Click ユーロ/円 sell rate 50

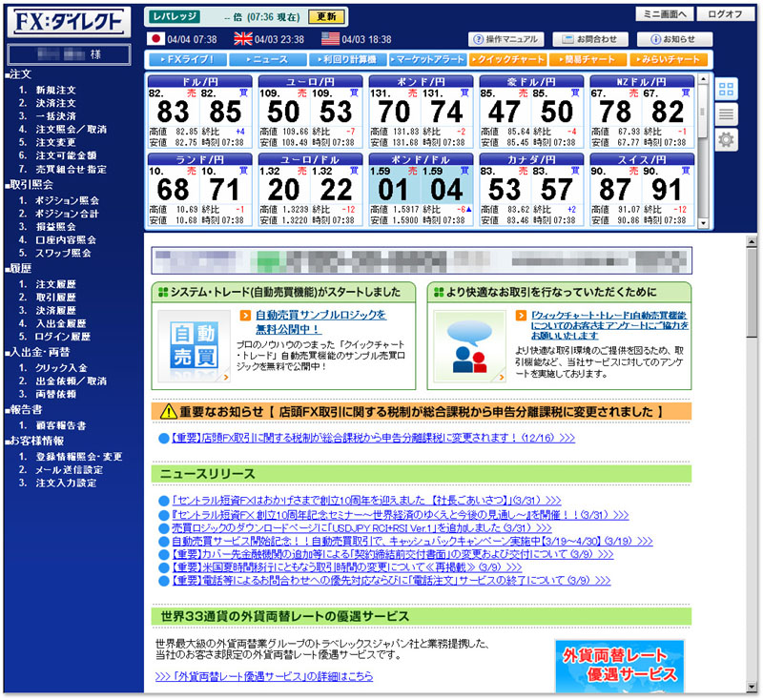[x=283, y=112]
